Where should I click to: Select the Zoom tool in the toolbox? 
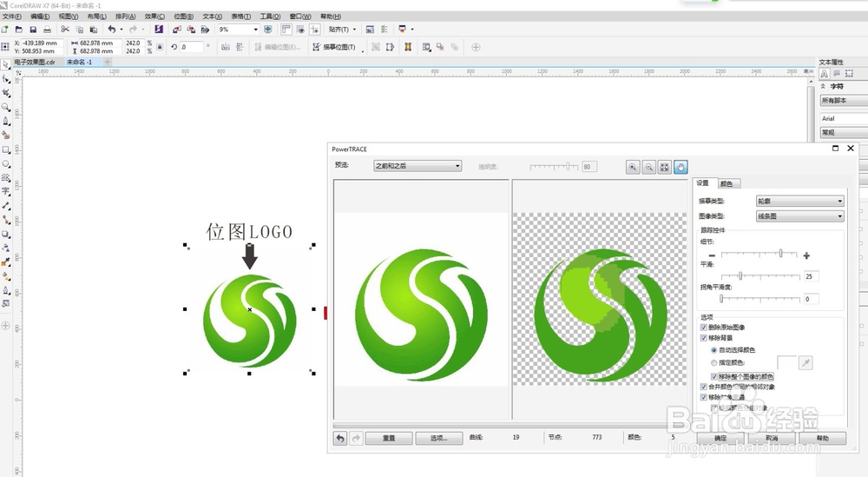(x=6, y=107)
